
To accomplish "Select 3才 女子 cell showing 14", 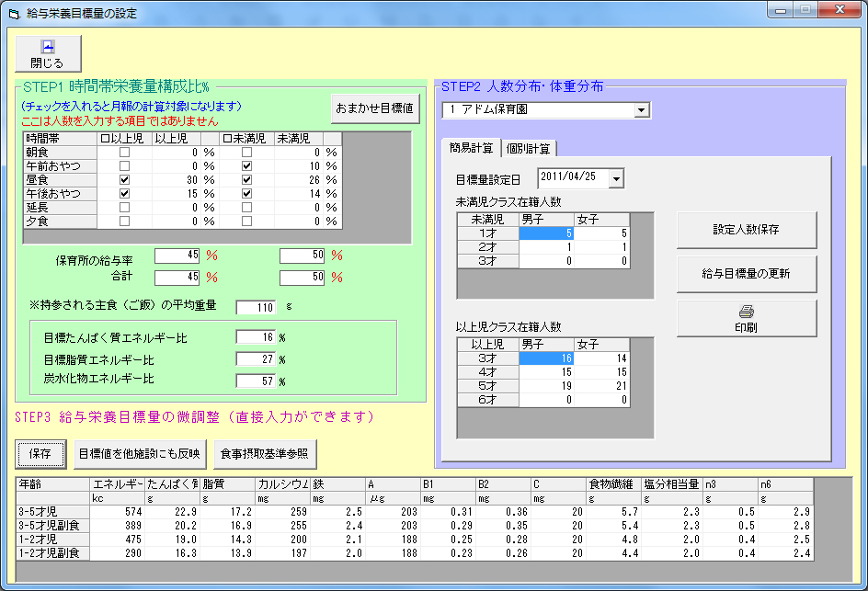I will (601, 358).
